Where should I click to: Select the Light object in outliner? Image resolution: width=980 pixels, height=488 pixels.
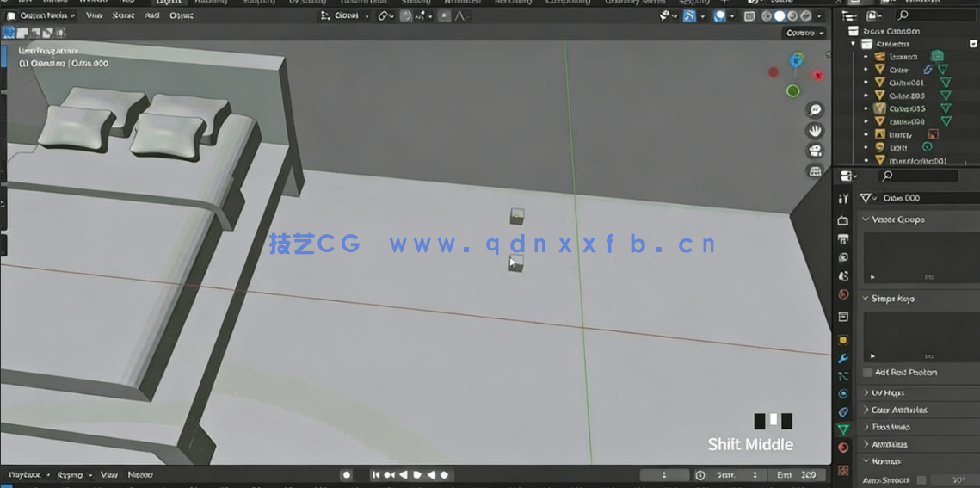900,147
